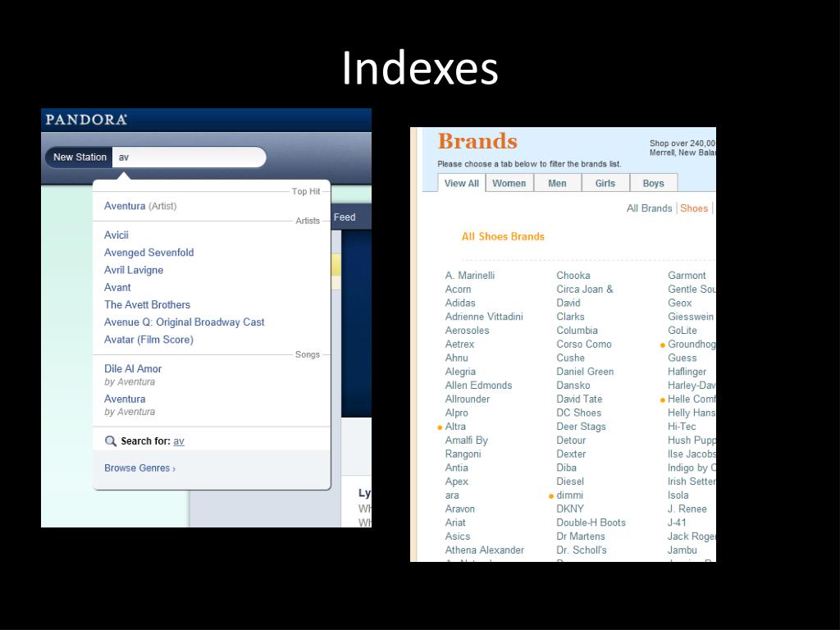The image size is (840, 630).
Task: Click the New Station button
Action: point(80,157)
